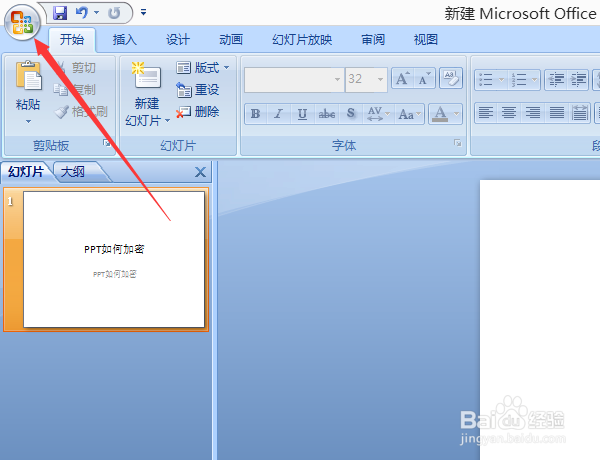This screenshot has width=600, height=460.
Task: Click the 新建幻灯片 new slide icon
Action: (x=147, y=77)
